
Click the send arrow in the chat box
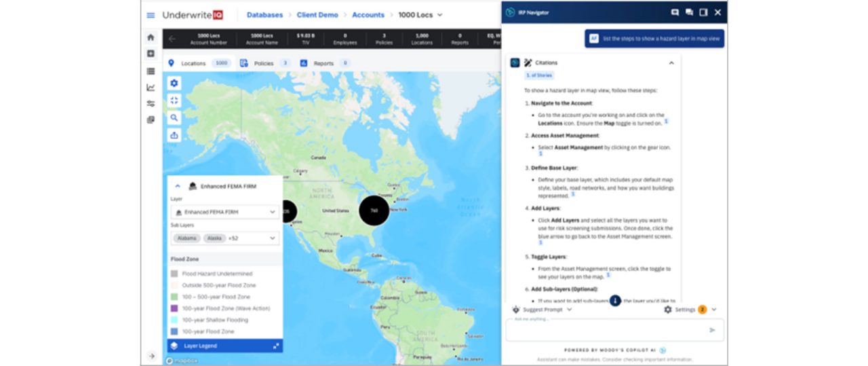point(712,330)
